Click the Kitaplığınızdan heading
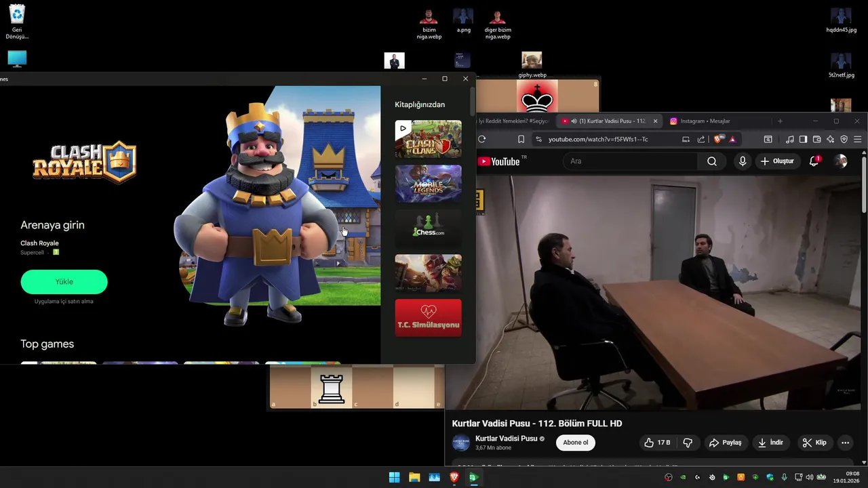Image resolution: width=868 pixels, height=488 pixels. coord(420,104)
